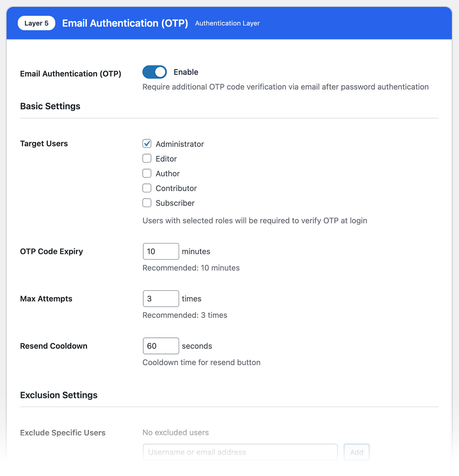
Task: Click the 'Recommended: 10 minutes' hint
Action: 191,268
